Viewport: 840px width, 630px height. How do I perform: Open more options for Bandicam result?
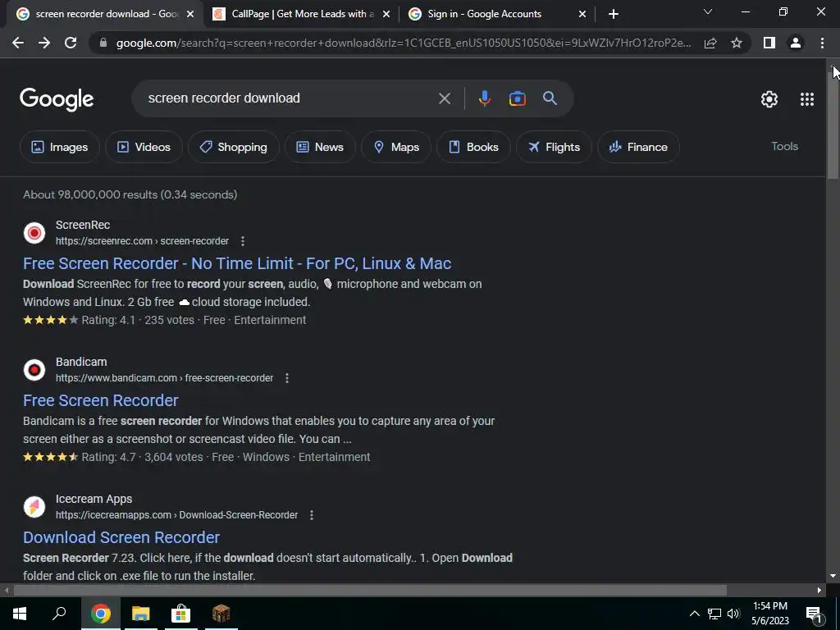[x=287, y=378]
